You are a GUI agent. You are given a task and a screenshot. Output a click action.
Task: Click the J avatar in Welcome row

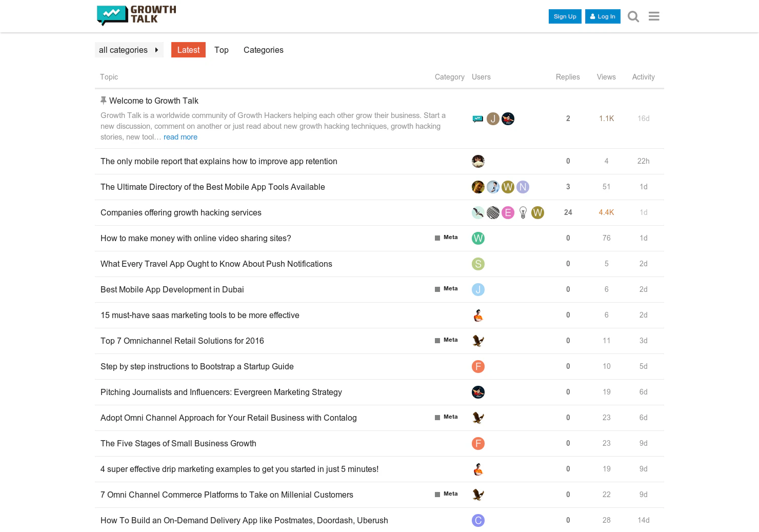493,119
